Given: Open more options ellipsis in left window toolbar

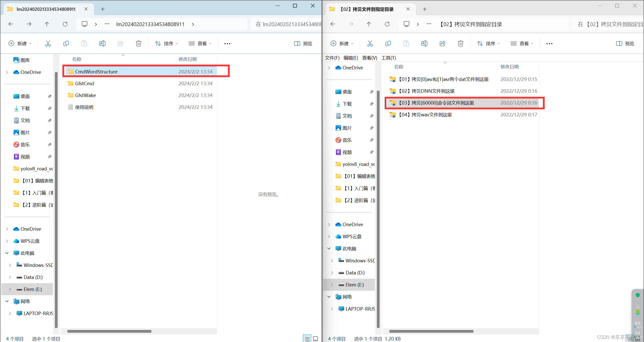Looking at the screenshot, I should 227,44.
